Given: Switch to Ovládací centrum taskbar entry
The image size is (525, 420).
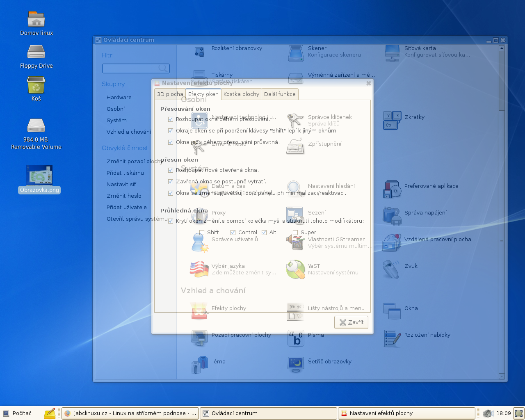Looking at the screenshot, I should [268, 413].
